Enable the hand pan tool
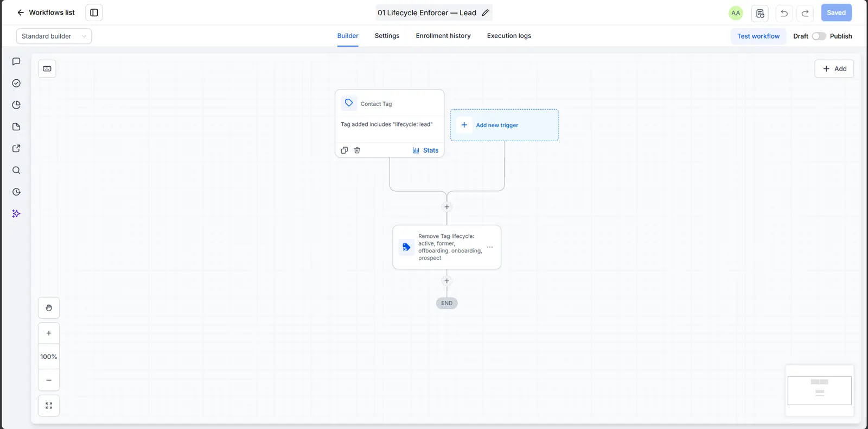 (49, 308)
